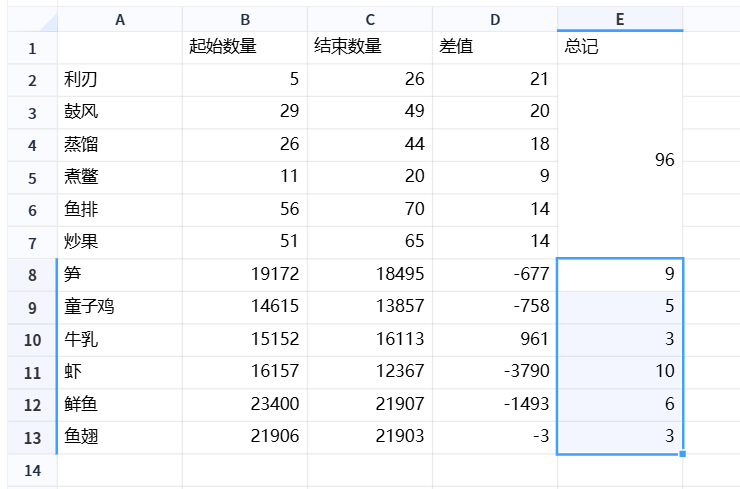Viewport: 740px width, 489px height.
Task: Select row 9 header
Action: point(33,307)
